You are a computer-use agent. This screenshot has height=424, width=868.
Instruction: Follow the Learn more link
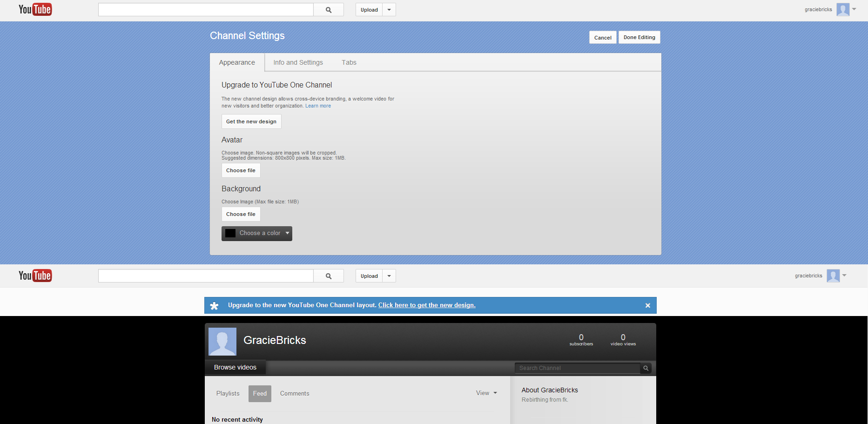(x=318, y=106)
